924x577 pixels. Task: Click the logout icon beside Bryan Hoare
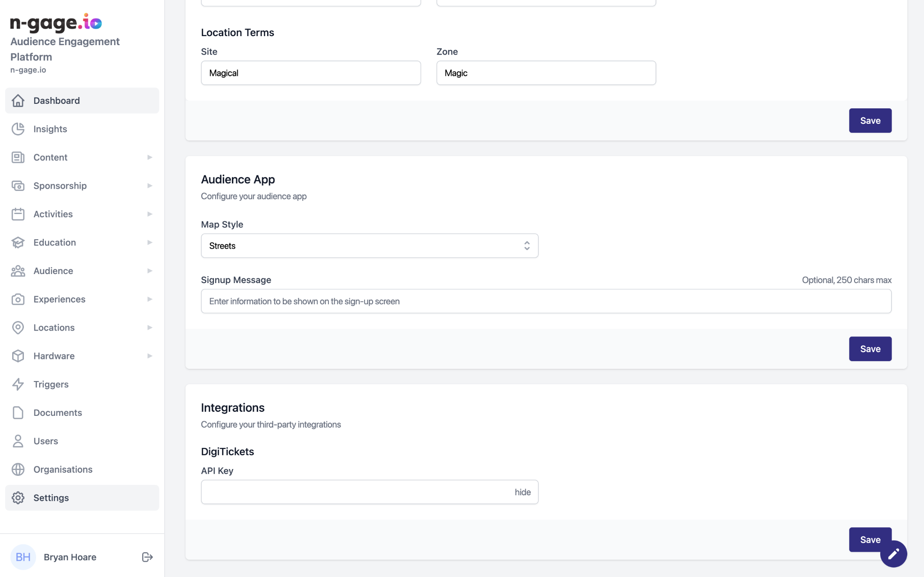pos(147,557)
